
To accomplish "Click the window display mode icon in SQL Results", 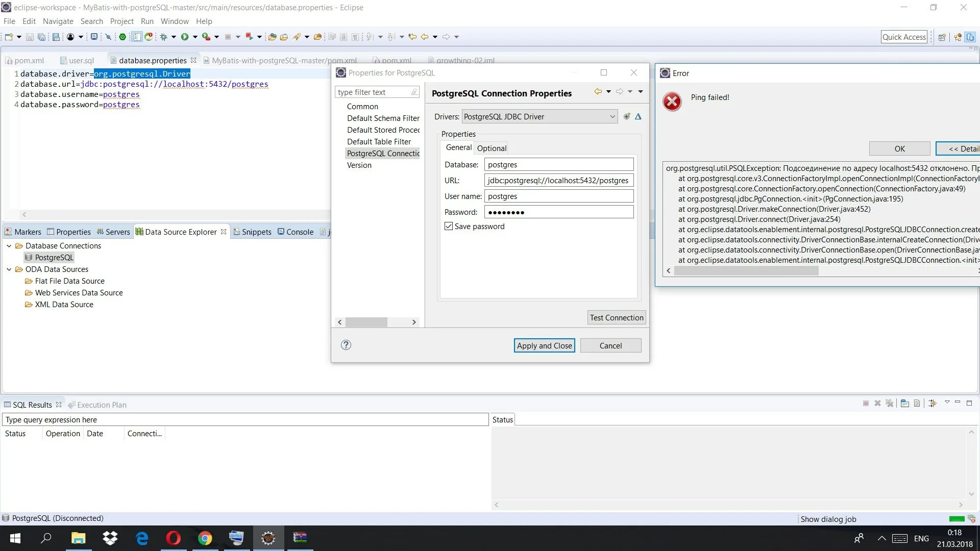I will [905, 403].
